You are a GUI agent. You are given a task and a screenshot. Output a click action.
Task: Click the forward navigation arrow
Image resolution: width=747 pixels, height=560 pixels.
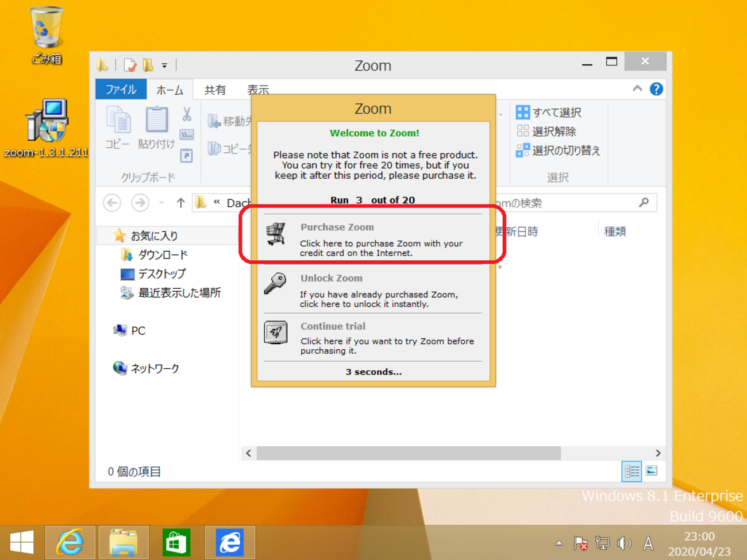[x=140, y=203]
